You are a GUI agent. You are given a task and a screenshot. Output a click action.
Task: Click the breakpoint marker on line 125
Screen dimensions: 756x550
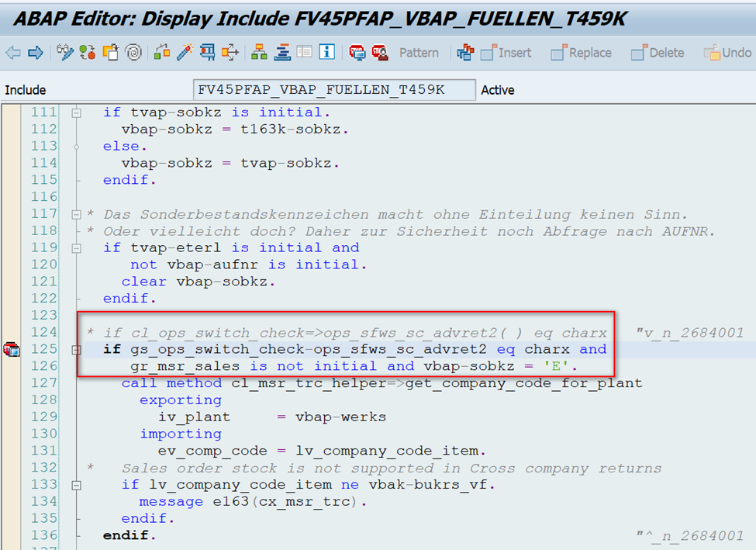pyautogui.click(x=11, y=349)
